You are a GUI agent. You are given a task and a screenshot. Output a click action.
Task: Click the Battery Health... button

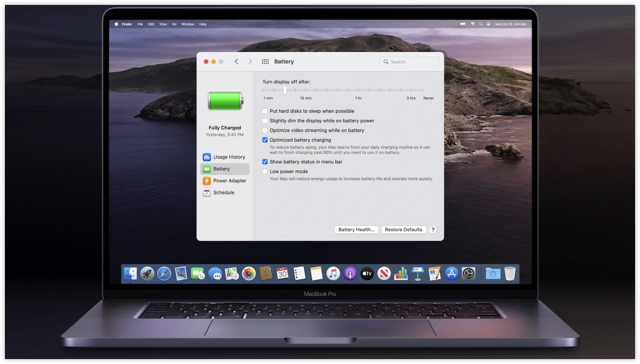[356, 230]
